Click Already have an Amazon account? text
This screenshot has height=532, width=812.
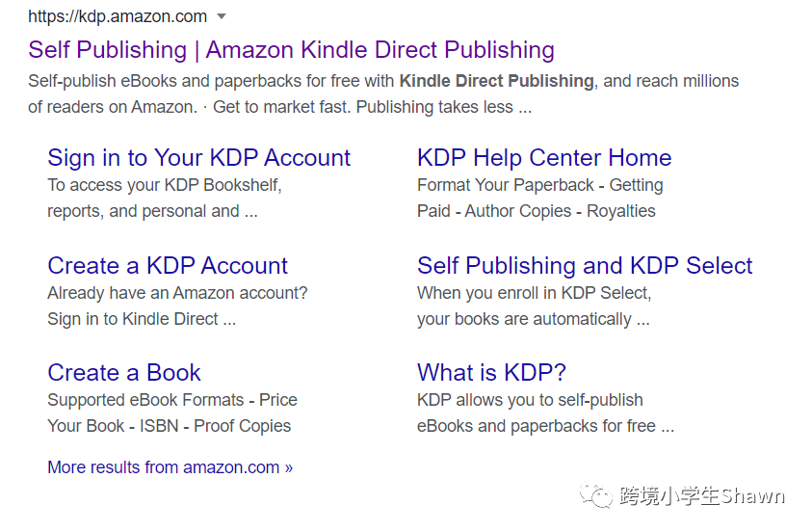coord(177,293)
